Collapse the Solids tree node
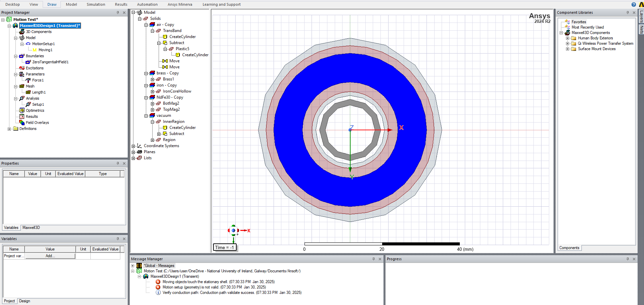Screen dimensions: 644x305 140,19
